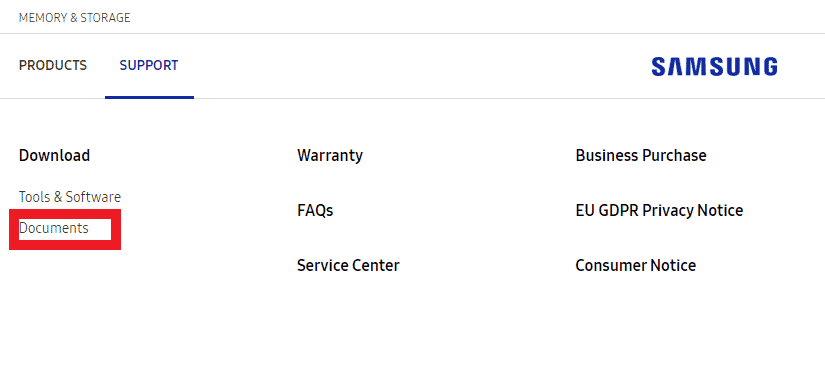Return home via the blue Samsung wordmark
825x370 pixels.
pyautogui.click(x=714, y=67)
